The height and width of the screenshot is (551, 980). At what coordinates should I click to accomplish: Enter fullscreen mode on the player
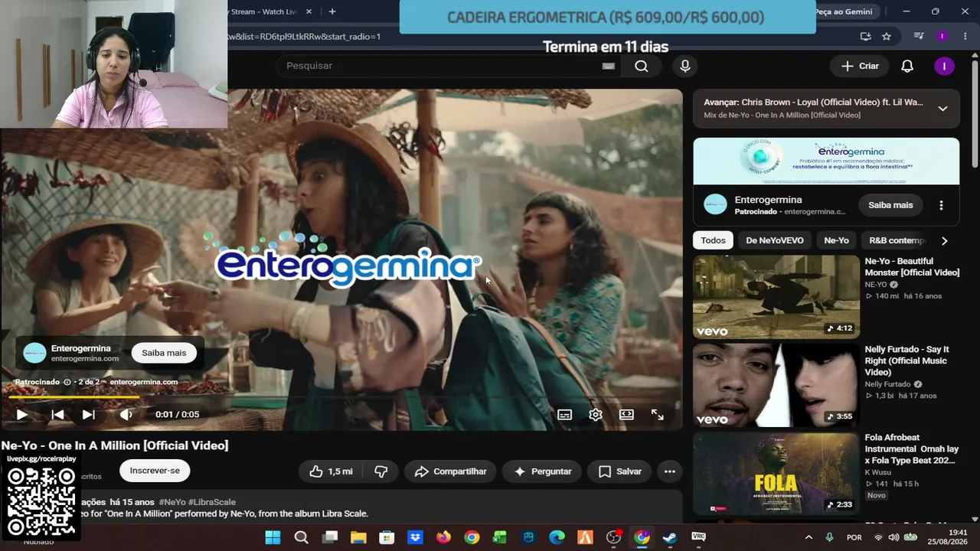pyautogui.click(x=658, y=415)
